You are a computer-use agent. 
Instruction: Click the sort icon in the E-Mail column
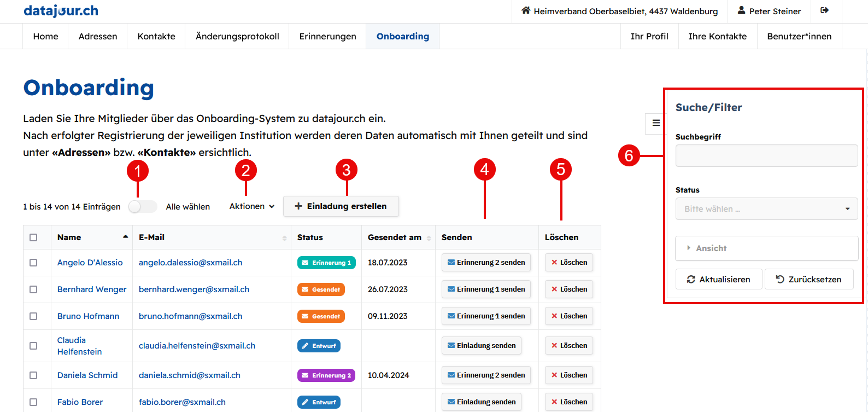click(x=284, y=237)
